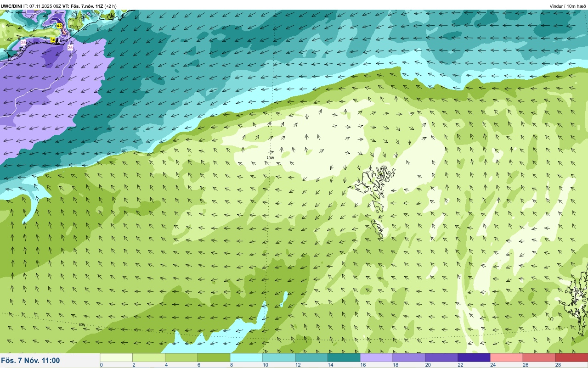Choose the dark red legend swatch above 28
This screenshot has height=368, width=588.
point(572,357)
